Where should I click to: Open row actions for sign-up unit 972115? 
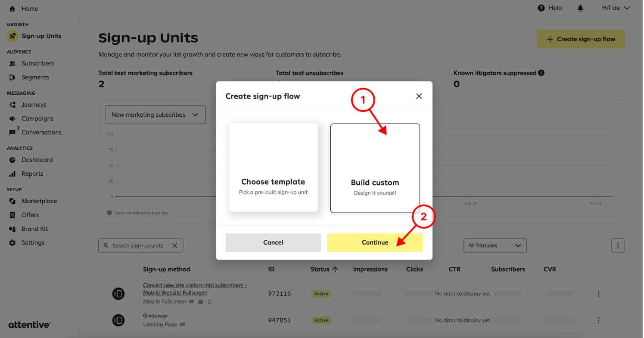(598, 294)
